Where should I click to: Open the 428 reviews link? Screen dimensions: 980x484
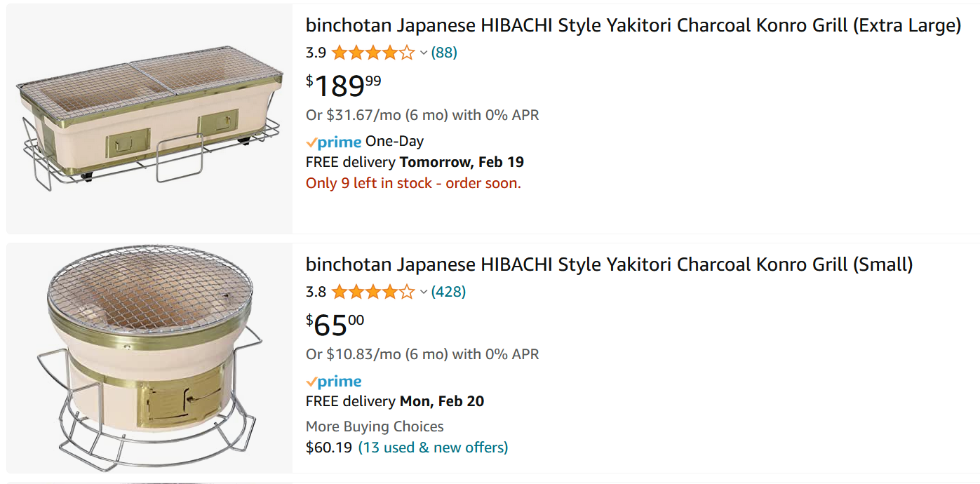click(x=448, y=292)
